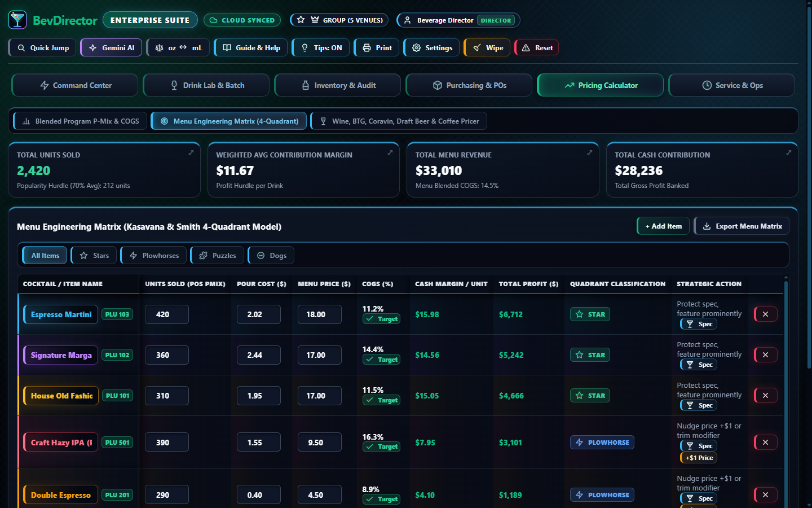Apply +$1 Price to Craft Hazy IPA
This screenshot has width=812, height=508.
pos(699,458)
